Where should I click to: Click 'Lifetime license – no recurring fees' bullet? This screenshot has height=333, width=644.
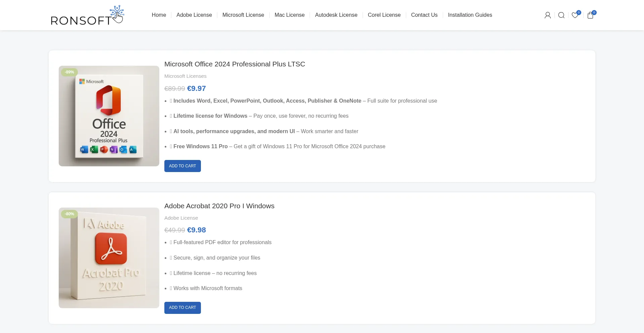pos(213,273)
